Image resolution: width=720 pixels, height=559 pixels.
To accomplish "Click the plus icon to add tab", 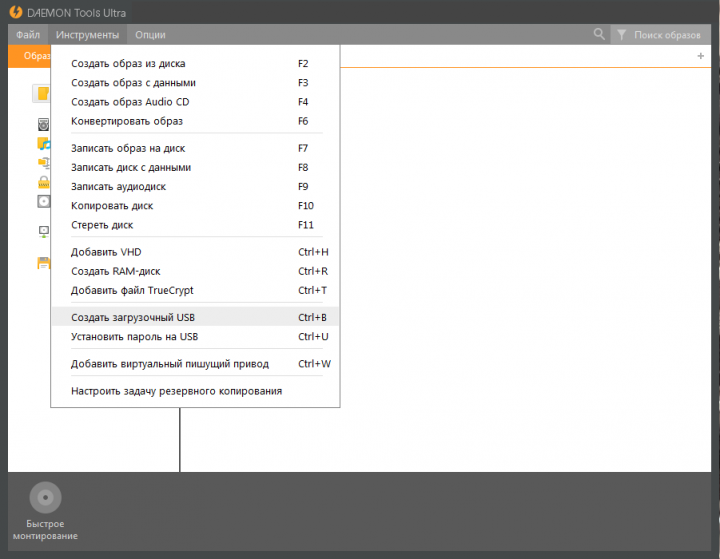I will [700, 56].
